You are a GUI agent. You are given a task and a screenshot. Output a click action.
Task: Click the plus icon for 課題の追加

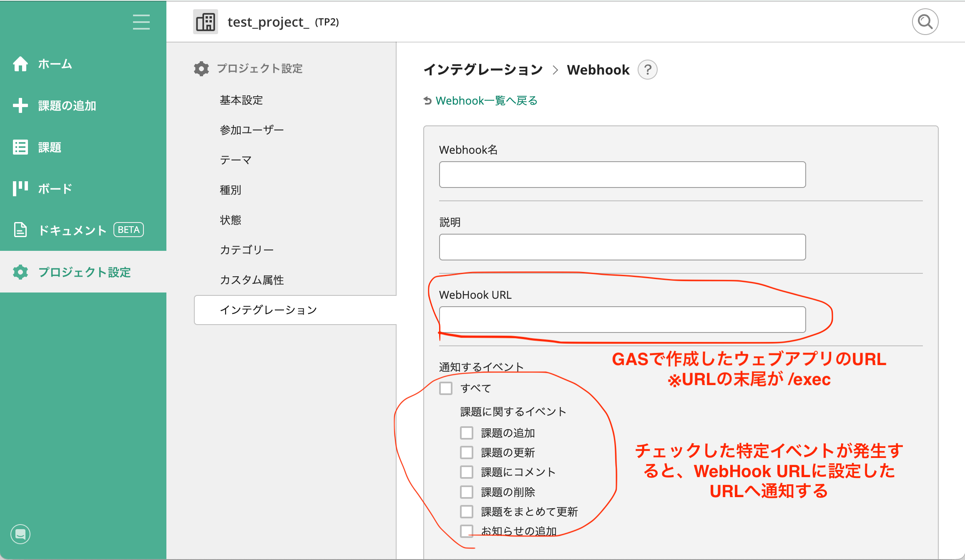(x=20, y=105)
